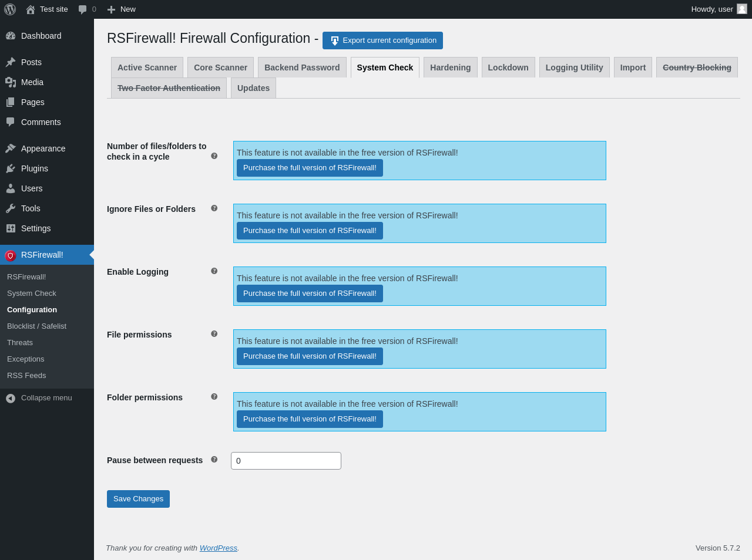Viewport: 752px width, 560px height.
Task: Switch to the Hardening tab
Action: pos(451,68)
